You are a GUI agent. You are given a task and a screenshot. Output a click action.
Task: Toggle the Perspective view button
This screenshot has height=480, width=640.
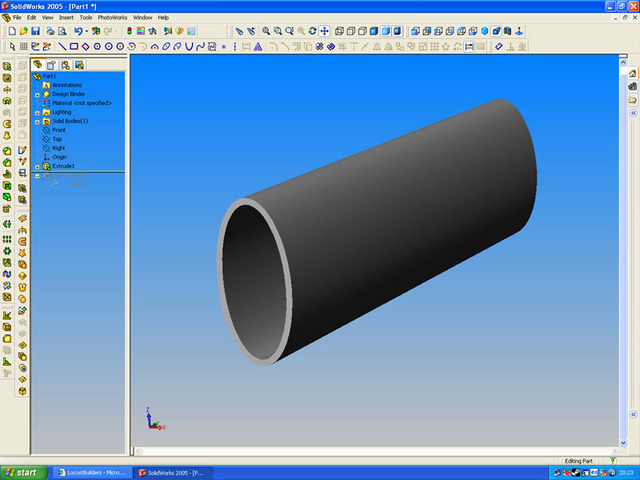[496, 31]
